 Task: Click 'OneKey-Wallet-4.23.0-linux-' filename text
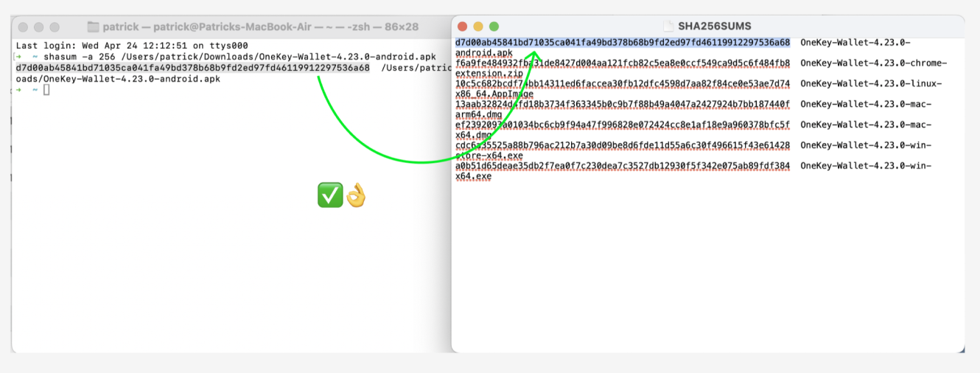tap(871, 84)
